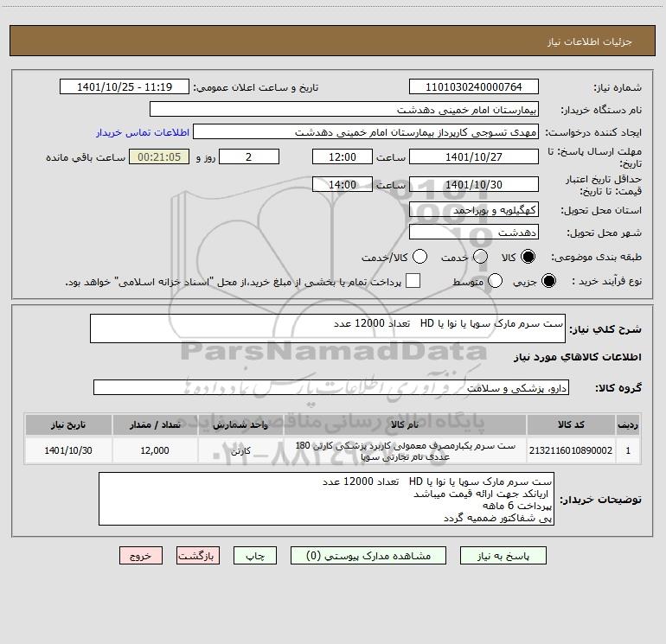The image size is (666, 644).
Task: Click the ردیف column header
Action: [x=628, y=424]
